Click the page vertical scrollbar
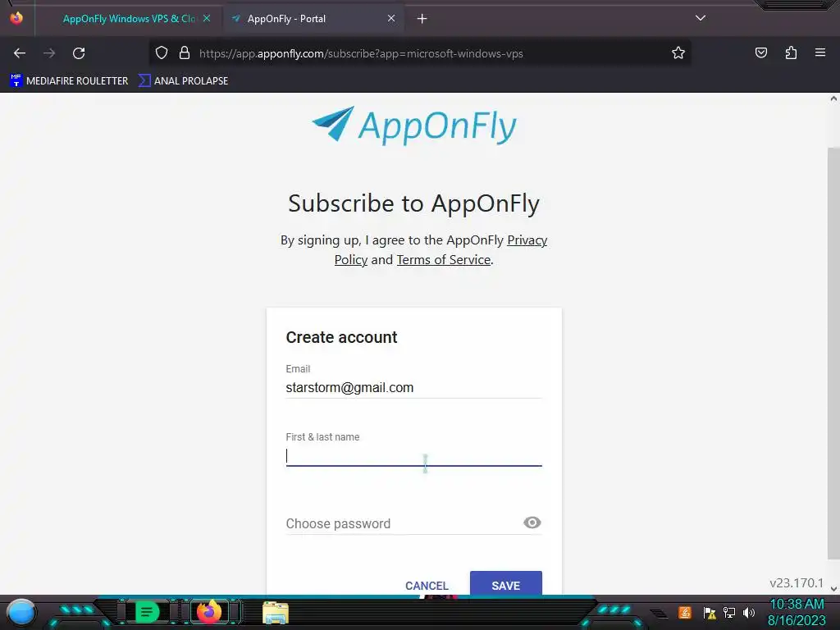The height and width of the screenshot is (630, 840). (x=833, y=354)
